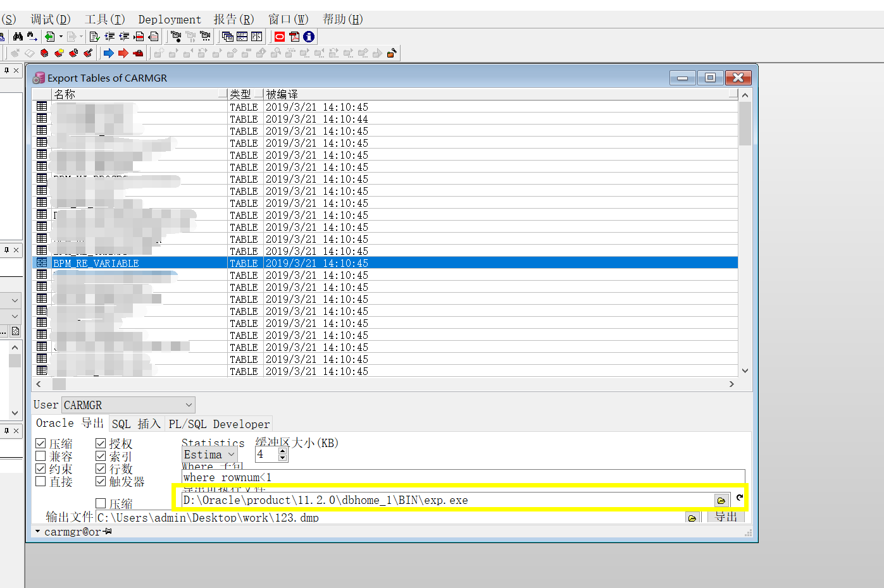Click the row dated 2019/3/21 14:10:44
The width and height of the screenshot is (884, 588).
(385, 119)
